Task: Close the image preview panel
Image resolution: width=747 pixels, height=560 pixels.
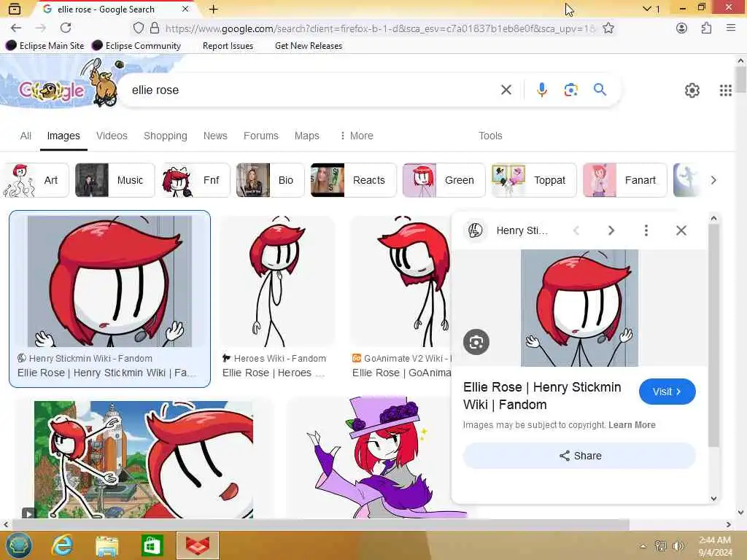Action: coord(681,230)
